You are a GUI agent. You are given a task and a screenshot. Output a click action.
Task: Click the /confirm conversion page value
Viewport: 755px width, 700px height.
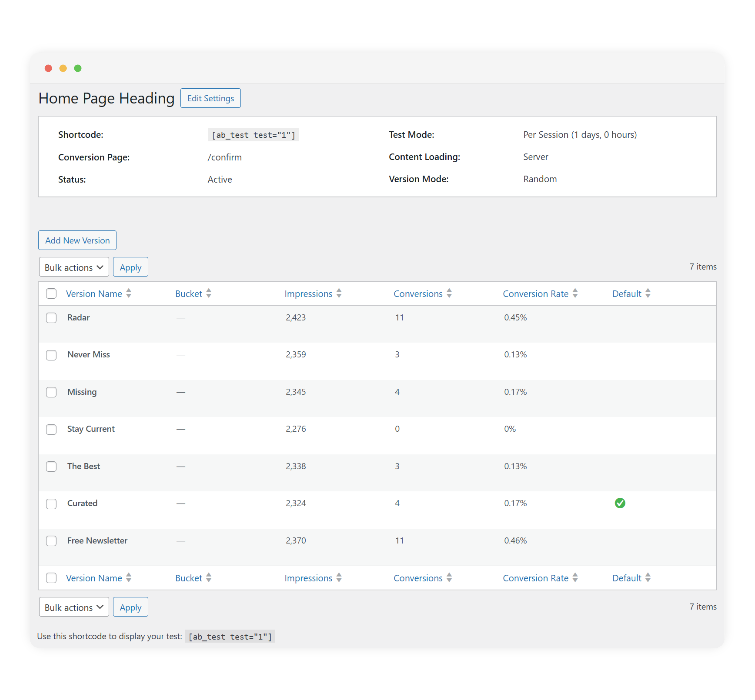coord(224,157)
